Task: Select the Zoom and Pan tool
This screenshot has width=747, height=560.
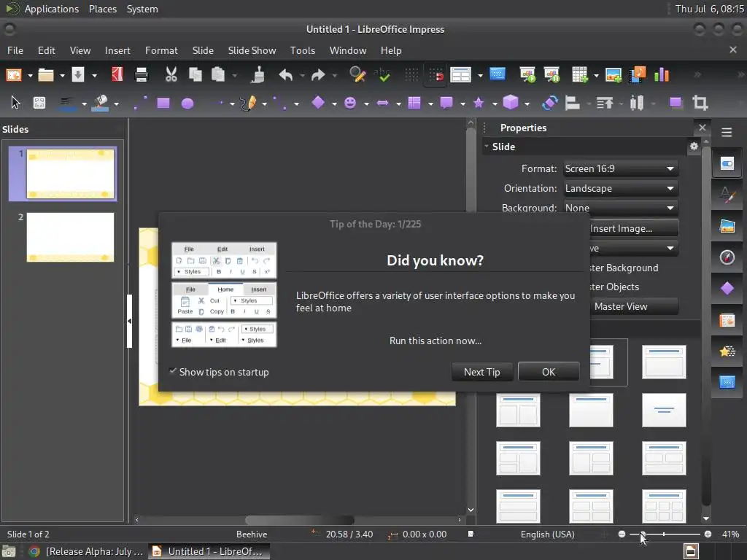Action: tap(39, 103)
